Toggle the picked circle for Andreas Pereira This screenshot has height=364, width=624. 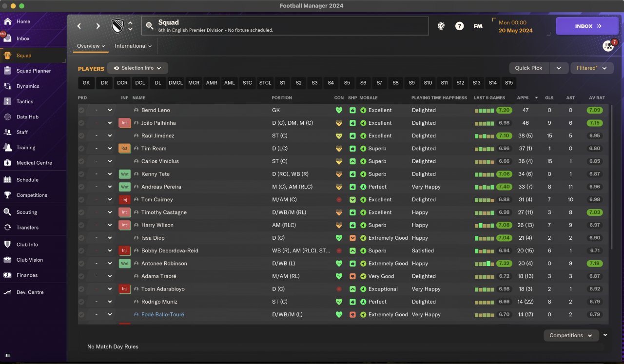(x=81, y=187)
